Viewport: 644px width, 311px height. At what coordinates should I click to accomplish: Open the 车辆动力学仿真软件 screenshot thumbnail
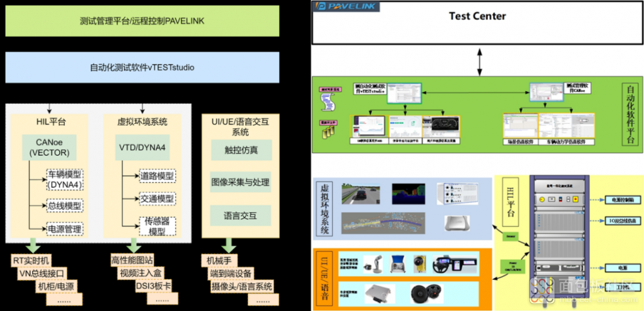pyautogui.click(x=567, y=126)
